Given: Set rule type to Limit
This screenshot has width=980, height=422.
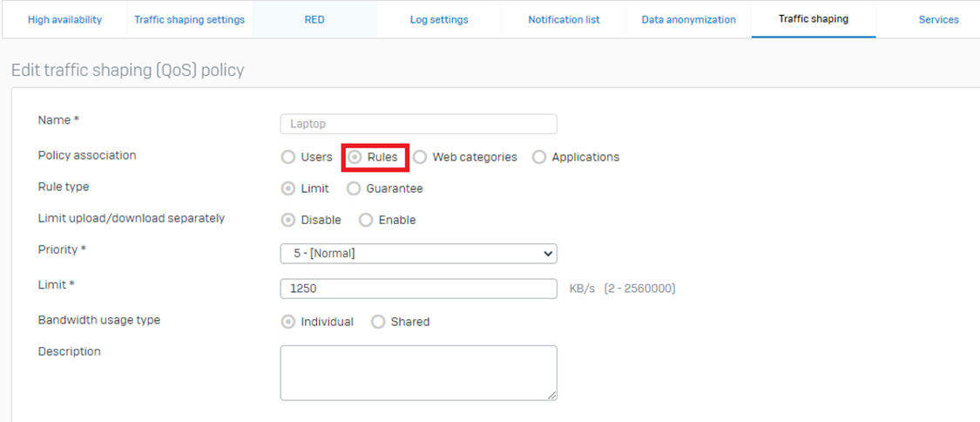Looking at the screenshot, I should pyautogui.click(x=288, y=188).
